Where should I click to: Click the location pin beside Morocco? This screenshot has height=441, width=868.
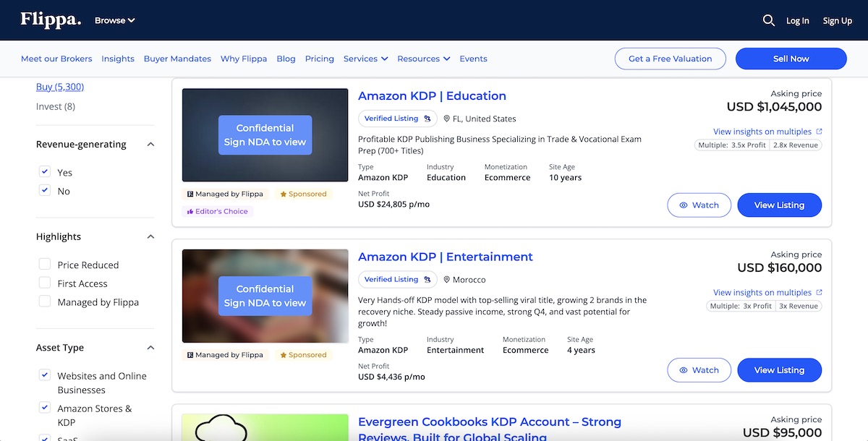(x=447, y=280)
